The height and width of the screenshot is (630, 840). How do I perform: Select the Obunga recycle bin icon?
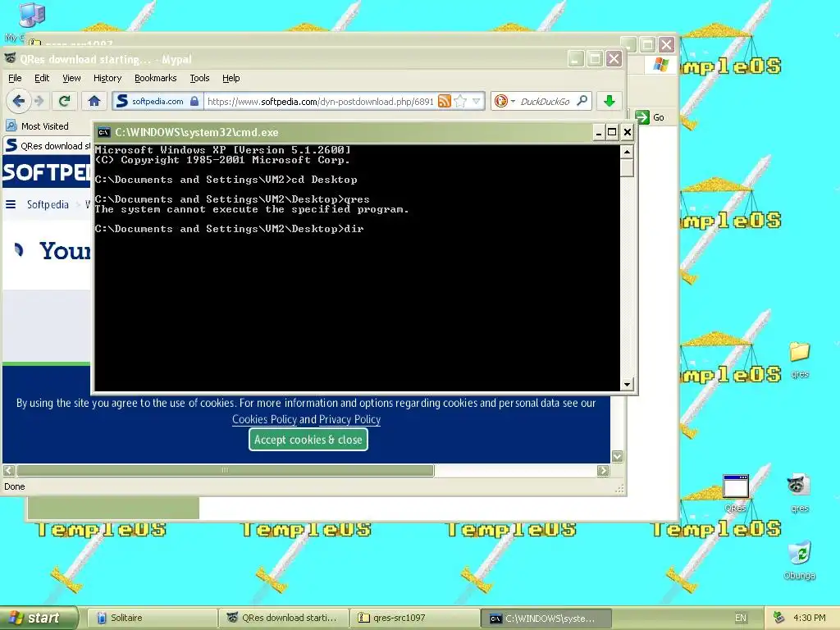(x=799, y=560)
